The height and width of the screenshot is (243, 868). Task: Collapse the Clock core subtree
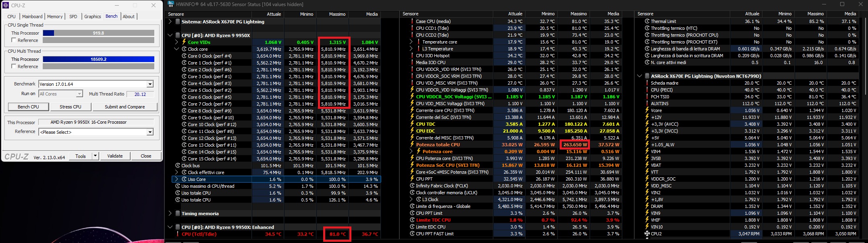coord(177,49)
